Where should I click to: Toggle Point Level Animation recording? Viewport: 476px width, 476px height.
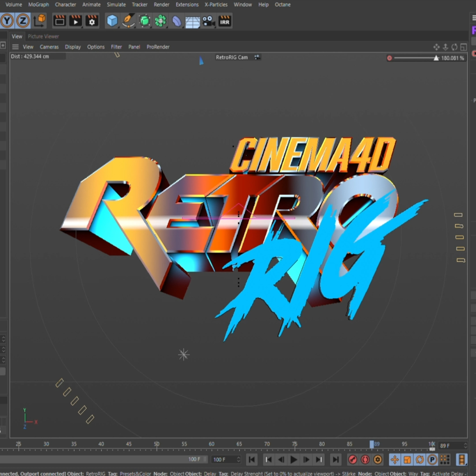click(x=445, y=460)
